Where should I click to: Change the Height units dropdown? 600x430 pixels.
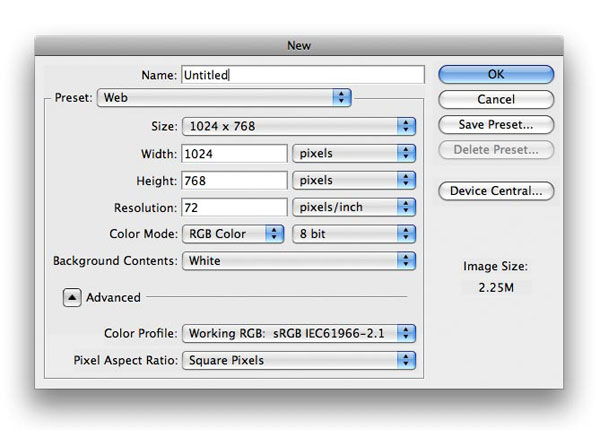click(x=353, y=181)
